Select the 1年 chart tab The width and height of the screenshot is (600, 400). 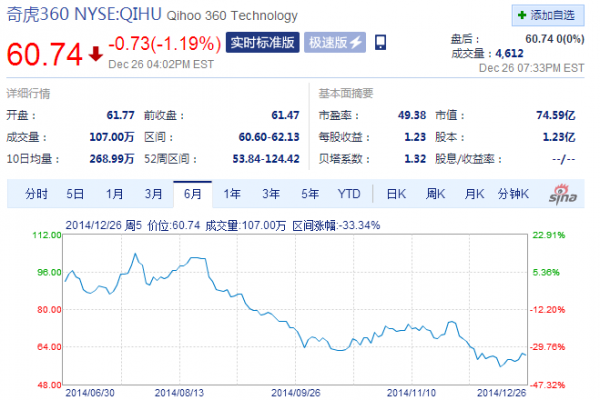[x=232, y=194]
